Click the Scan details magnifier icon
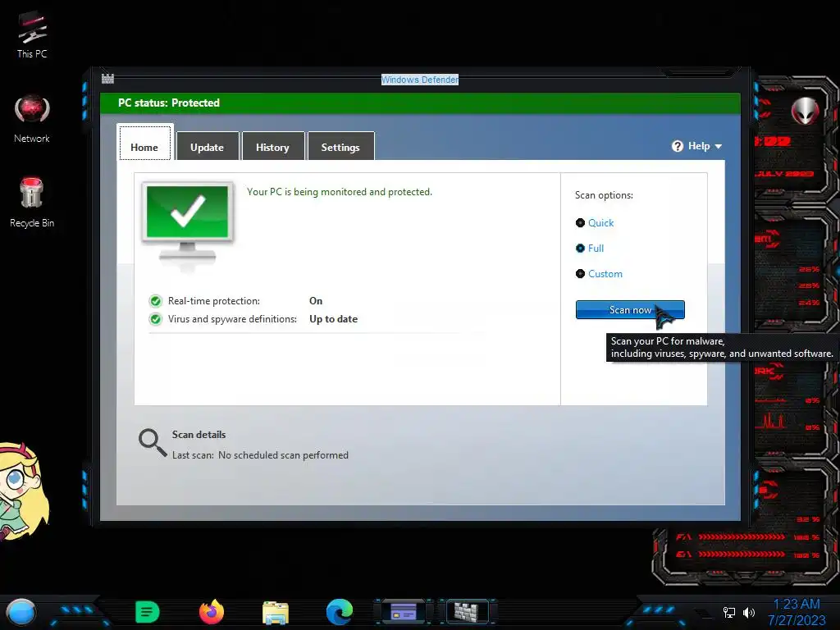This screenshot has height=630, width=840. pos(153,442)
